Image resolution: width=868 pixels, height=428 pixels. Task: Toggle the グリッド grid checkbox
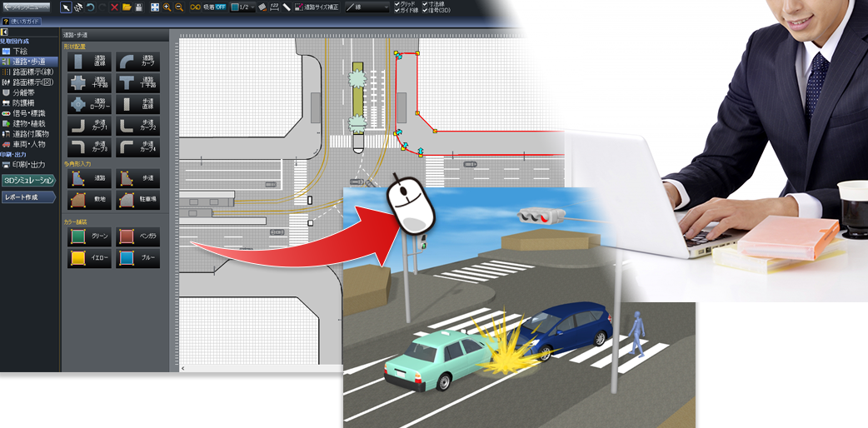[397, 3]
